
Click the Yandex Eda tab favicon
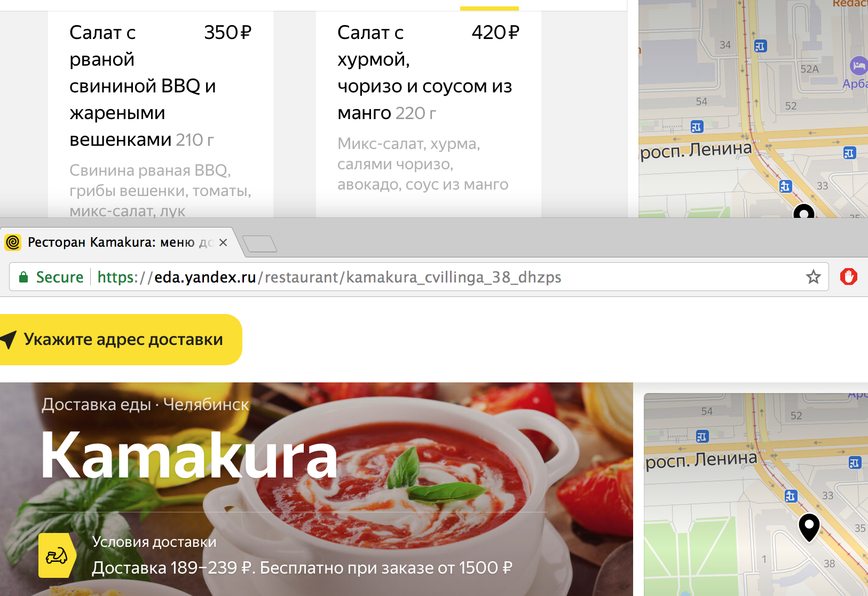pyautogui.click(x=13, y=242)
